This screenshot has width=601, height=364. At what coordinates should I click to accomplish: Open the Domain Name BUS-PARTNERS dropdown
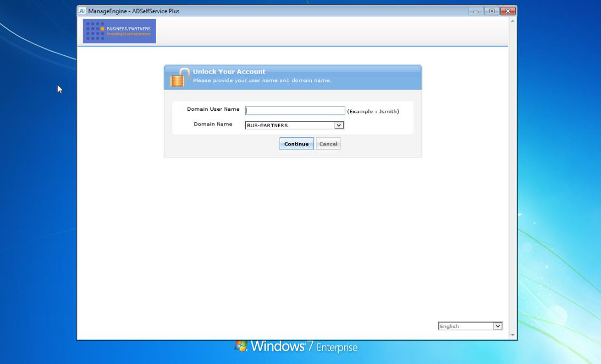[294, 125]
